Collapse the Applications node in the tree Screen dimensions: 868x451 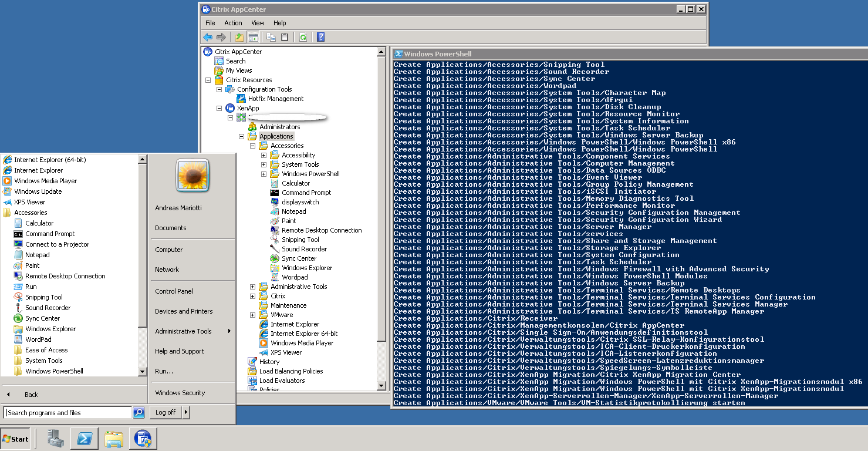(x=242, y=136)
